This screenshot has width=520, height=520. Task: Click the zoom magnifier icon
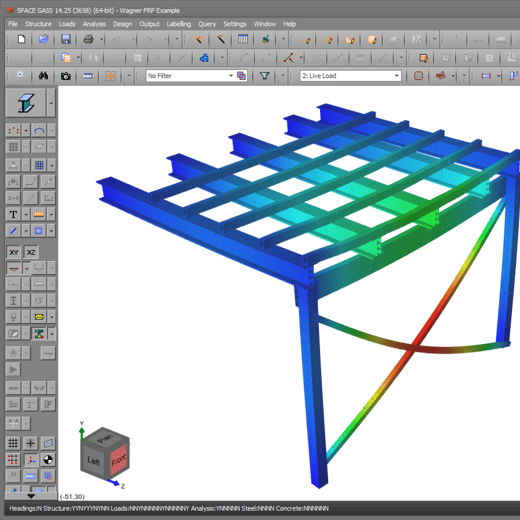coord(21,76)
